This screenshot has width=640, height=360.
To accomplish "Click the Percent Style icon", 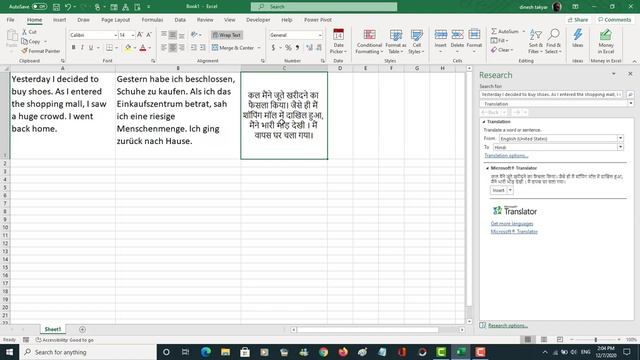I will [x=288, y=48].
